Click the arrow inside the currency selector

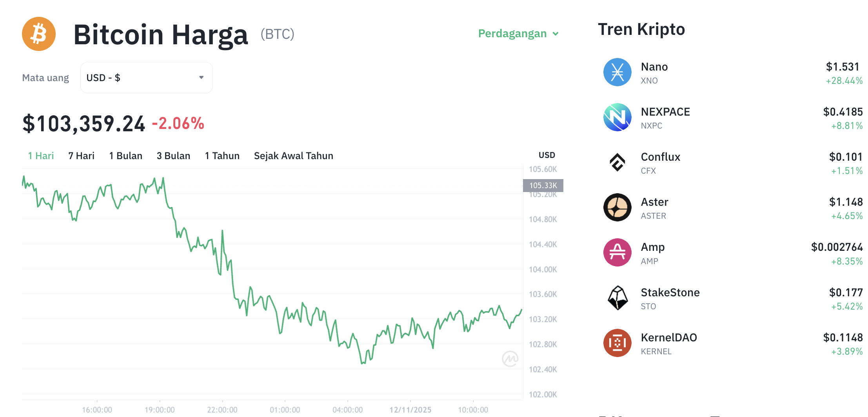point(201,77)
